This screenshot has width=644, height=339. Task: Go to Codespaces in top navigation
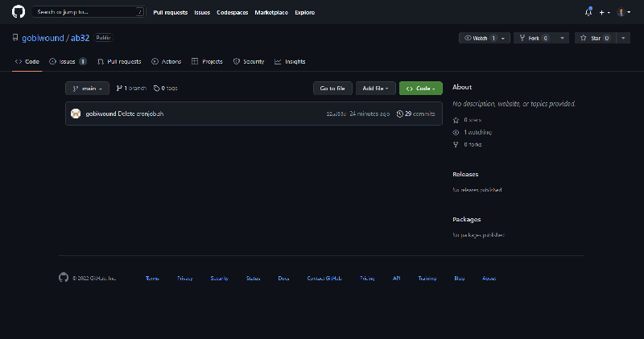click(233, 12)
